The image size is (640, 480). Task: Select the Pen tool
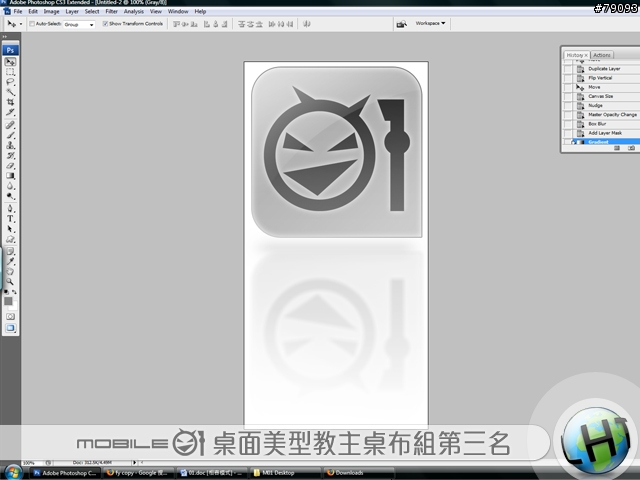(x=10, y=209)
